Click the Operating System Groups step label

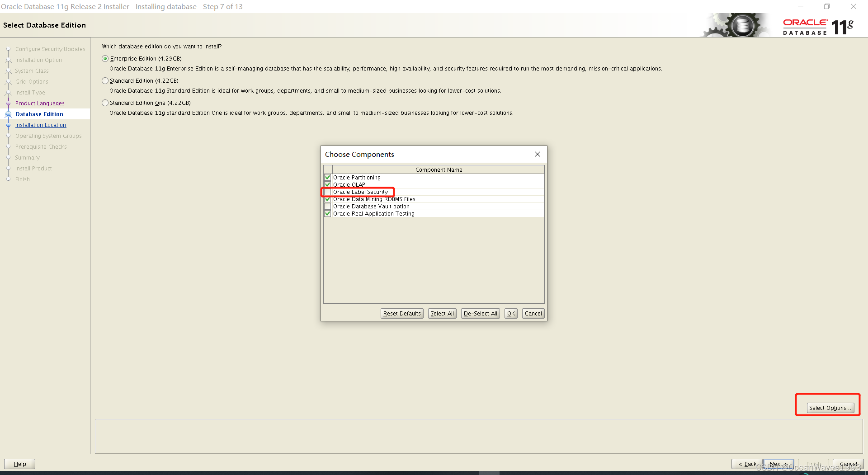pos(48,136)
